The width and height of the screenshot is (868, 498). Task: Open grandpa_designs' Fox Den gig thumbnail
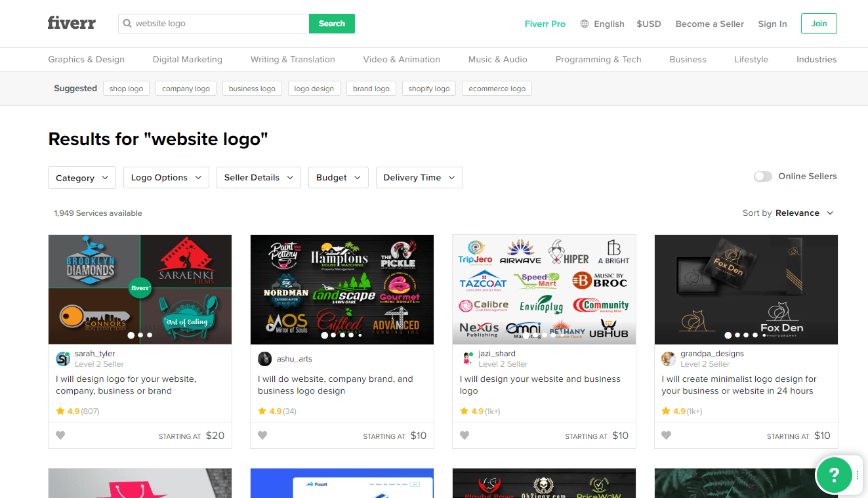coord(746,289)
